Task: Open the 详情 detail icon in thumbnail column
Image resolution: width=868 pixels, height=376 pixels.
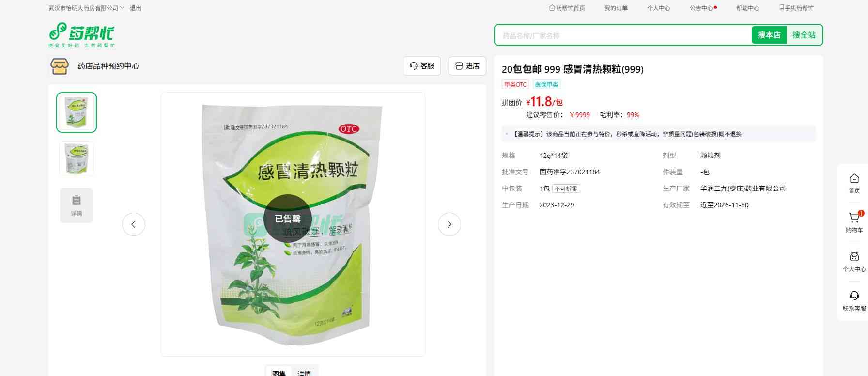Action: [x=77, y=205]
